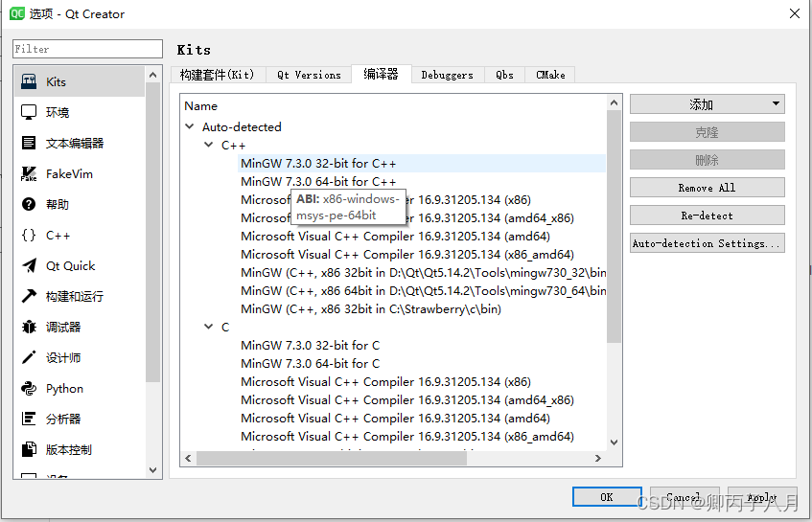Switch to the Debuggers tab
812x522 pixels.
pyautogui.click(x=448, y=75)
